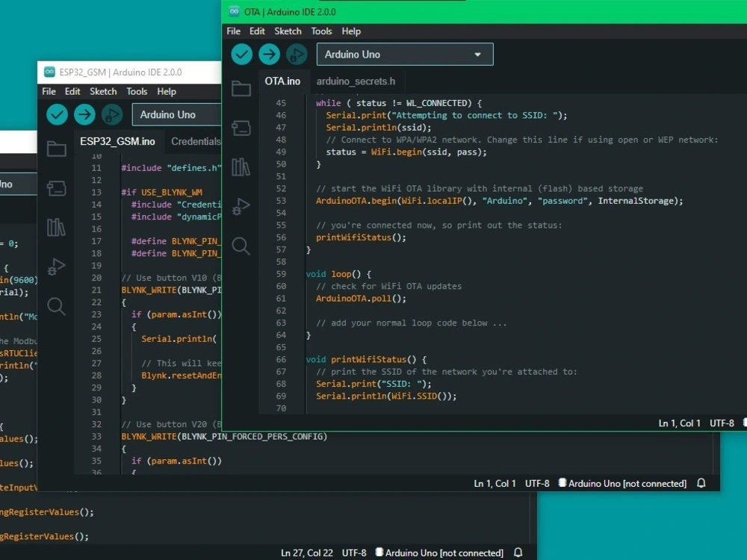
Task: Click Ln 1, Col 1 in ESP32_GSM status bar
Action: (495, 483)
